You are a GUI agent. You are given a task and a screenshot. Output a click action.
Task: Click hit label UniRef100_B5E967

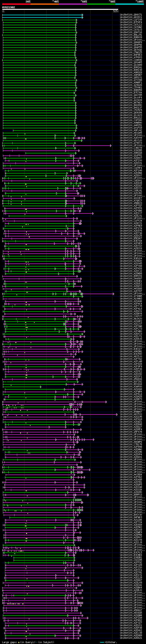click(131, 238)
